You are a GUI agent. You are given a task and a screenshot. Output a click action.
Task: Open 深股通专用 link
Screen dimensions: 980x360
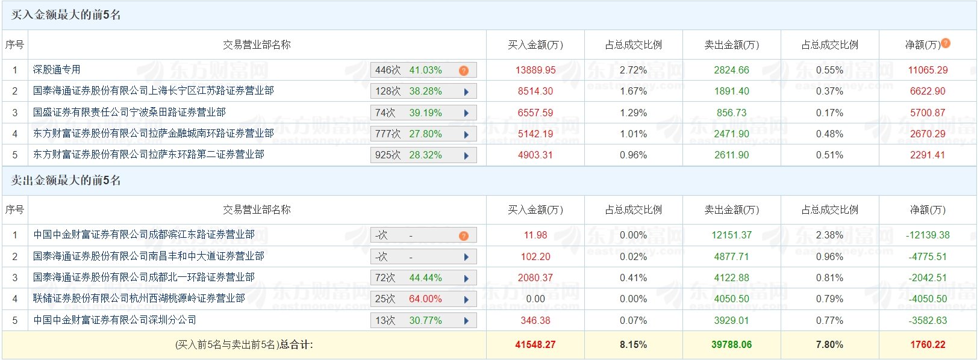[x=57, y=70]
